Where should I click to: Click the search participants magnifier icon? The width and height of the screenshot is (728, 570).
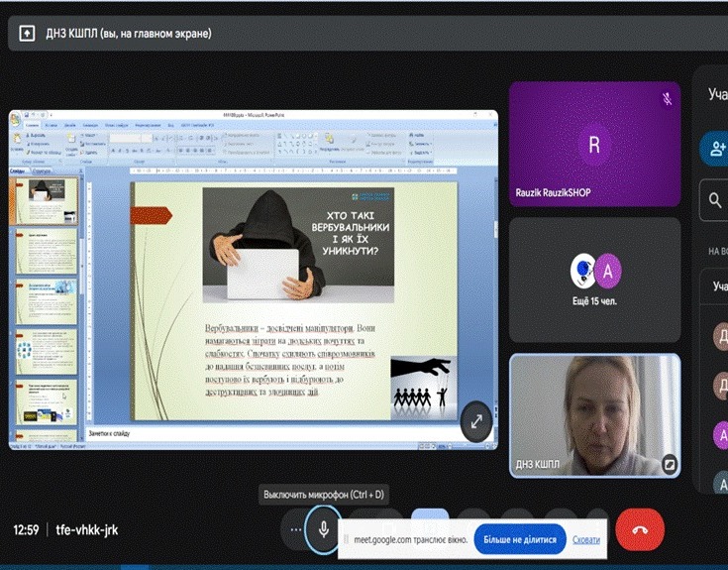[715, 201]
